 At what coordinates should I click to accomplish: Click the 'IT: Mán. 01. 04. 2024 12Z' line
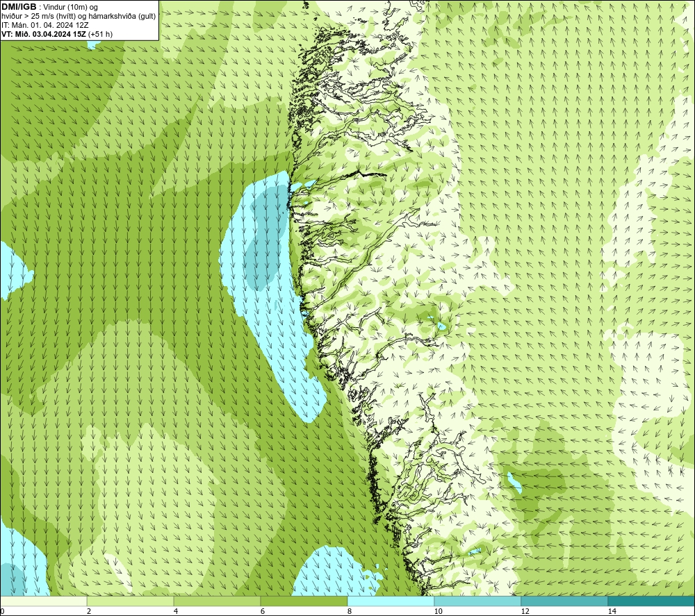(44, 25)
